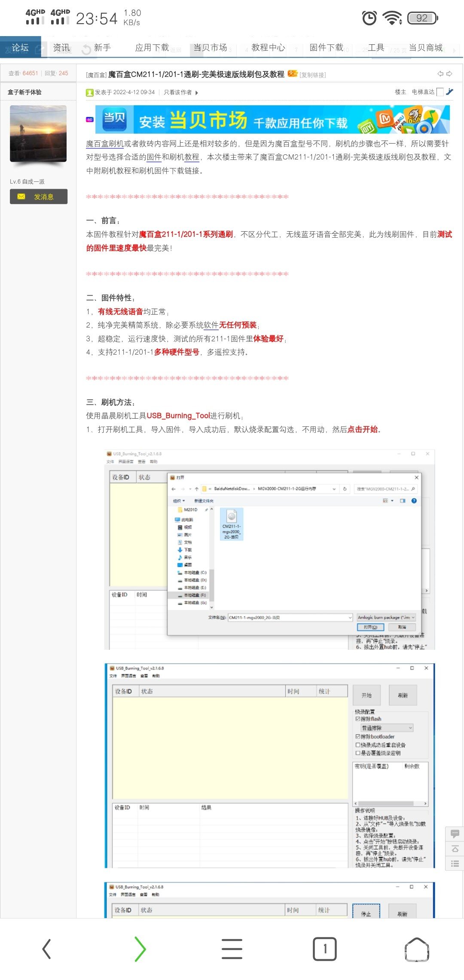464x980 pixels.
Task: Click the floating back-to-top icon
Action: [x=455, y=849]
